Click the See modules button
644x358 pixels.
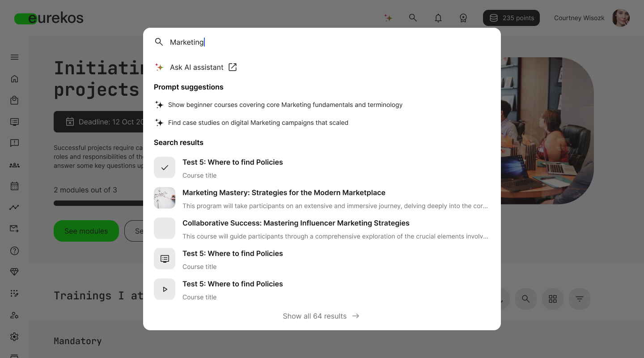click(86, 231)
